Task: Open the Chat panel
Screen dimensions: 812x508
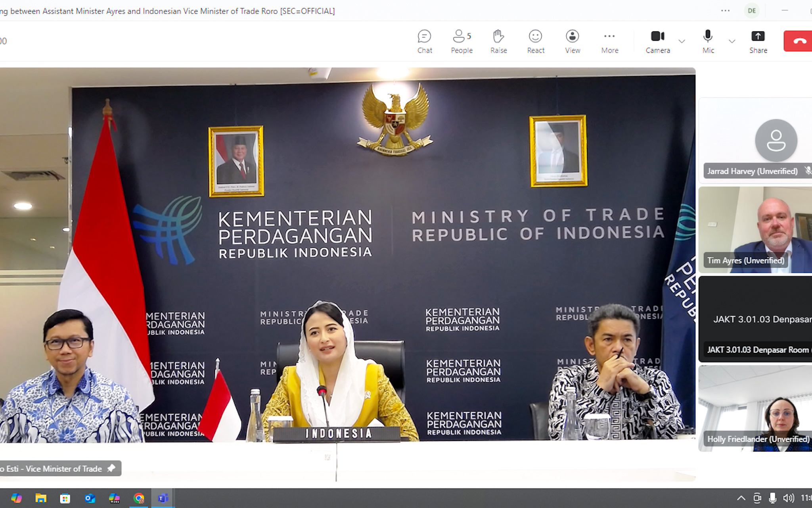Action: (424, 41)
